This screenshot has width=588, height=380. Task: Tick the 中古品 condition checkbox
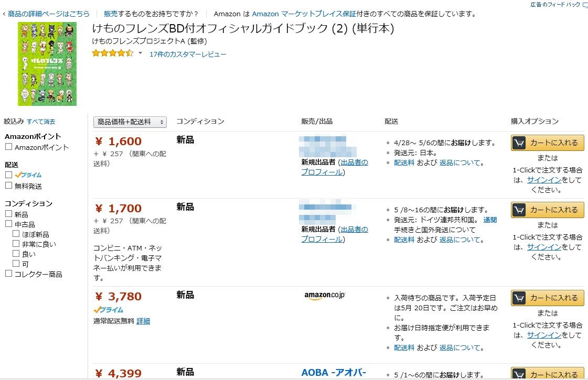click(x=8, y=224)
